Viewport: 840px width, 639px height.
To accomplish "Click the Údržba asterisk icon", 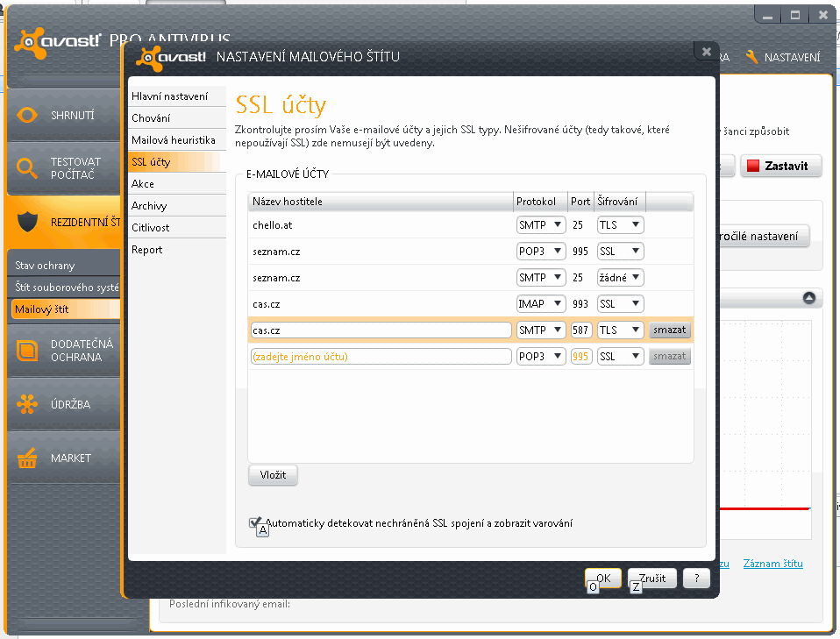I will coord(27,405).
